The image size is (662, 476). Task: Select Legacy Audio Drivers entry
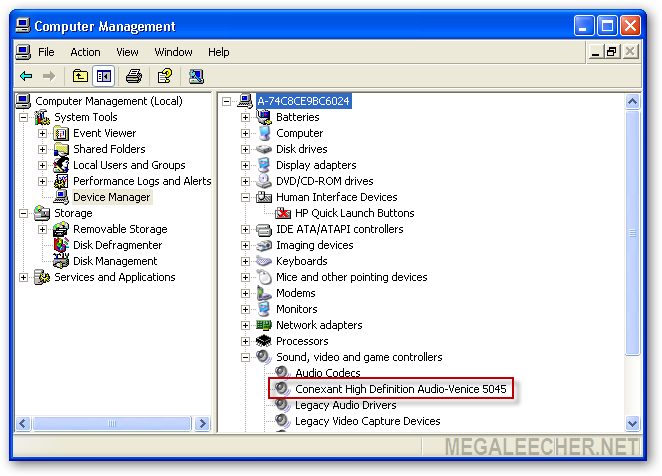click(x=345, y=405)
